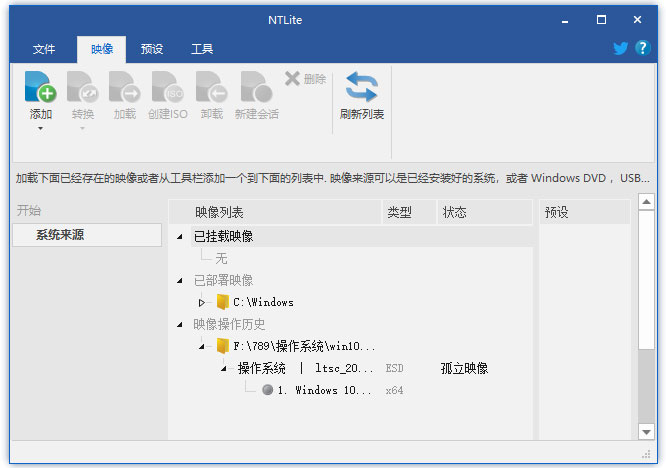This screenshot has height=468, width=666.
Task: Collapse the 已部署映像 group
Action: tap(180, 280)
